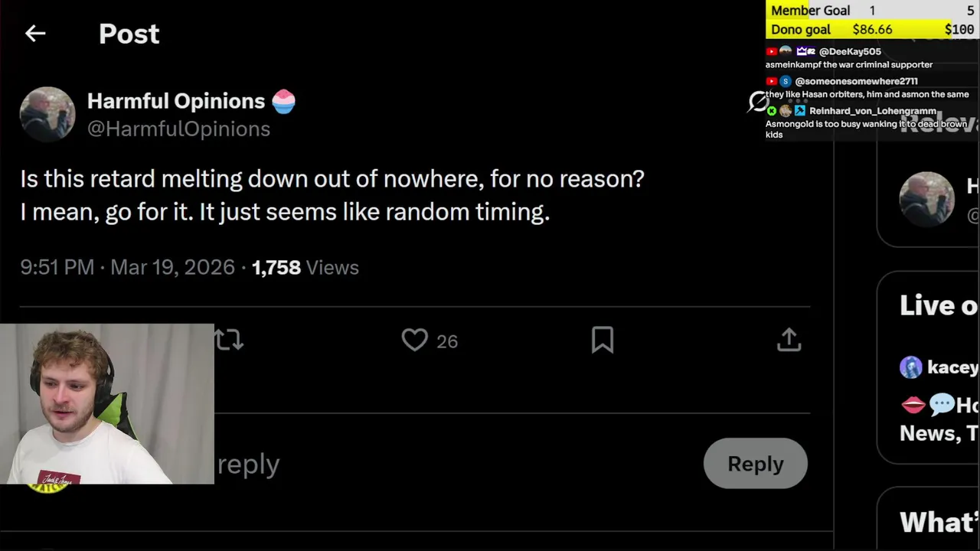Open the @HarmfulOpinions handle link

click(178, 129)
